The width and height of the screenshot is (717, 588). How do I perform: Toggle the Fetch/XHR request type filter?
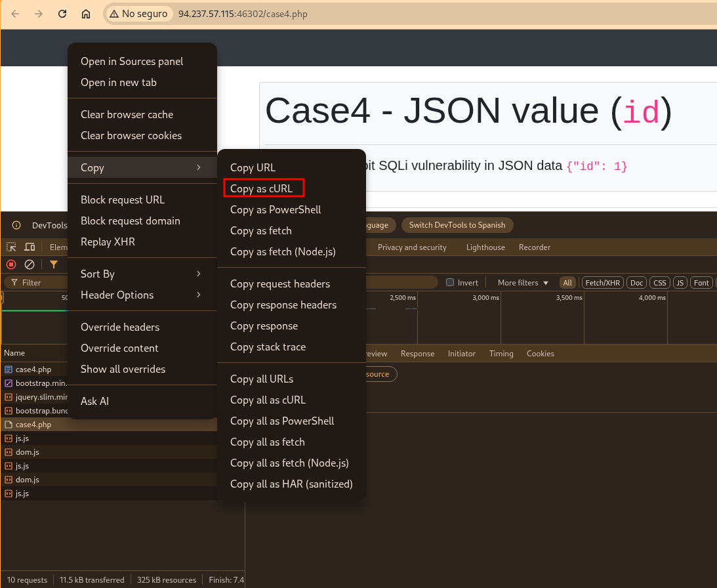pos(602,283)
